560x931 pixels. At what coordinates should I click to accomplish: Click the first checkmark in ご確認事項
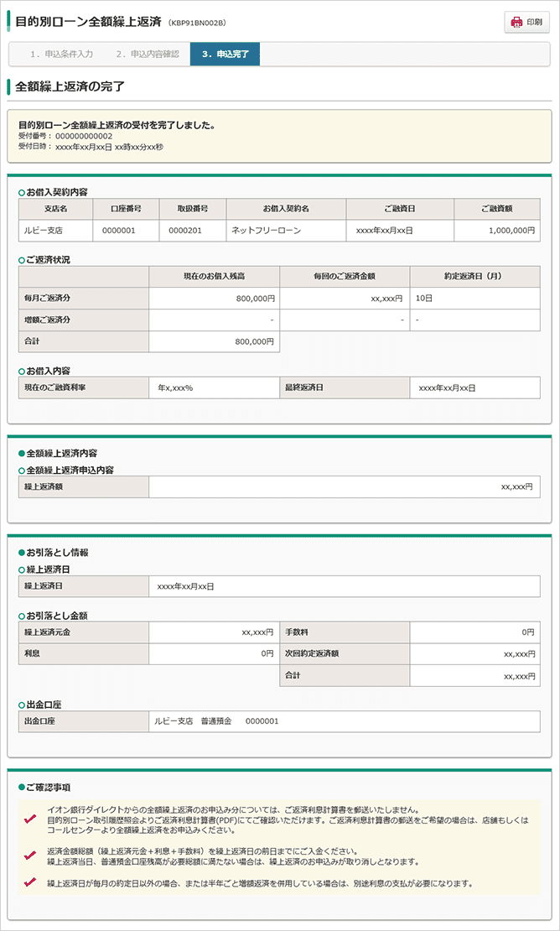[x=29, y=820]
